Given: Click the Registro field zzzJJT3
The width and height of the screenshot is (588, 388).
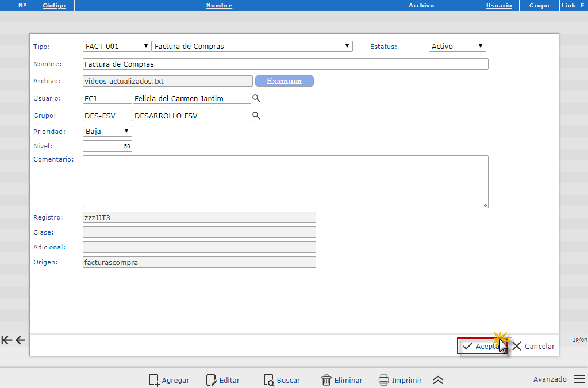Looking at the screenshot, I should point(199,217).
